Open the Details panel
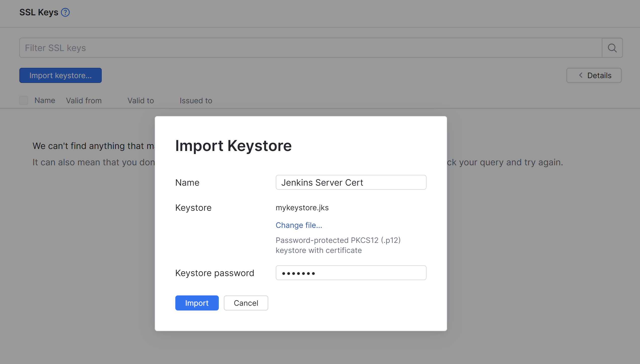Image resolution: width=640 pixels, height=364 pixels. tap(594, 75)
